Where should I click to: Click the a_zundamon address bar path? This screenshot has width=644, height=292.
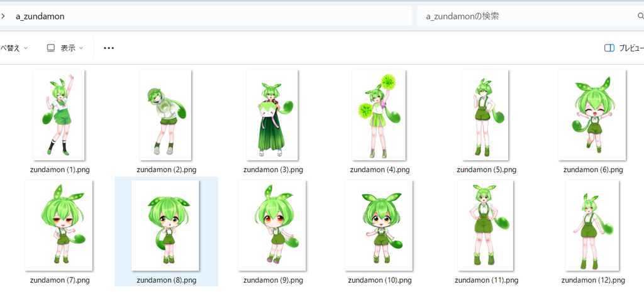pyautogui.click(x=40, y=16)
